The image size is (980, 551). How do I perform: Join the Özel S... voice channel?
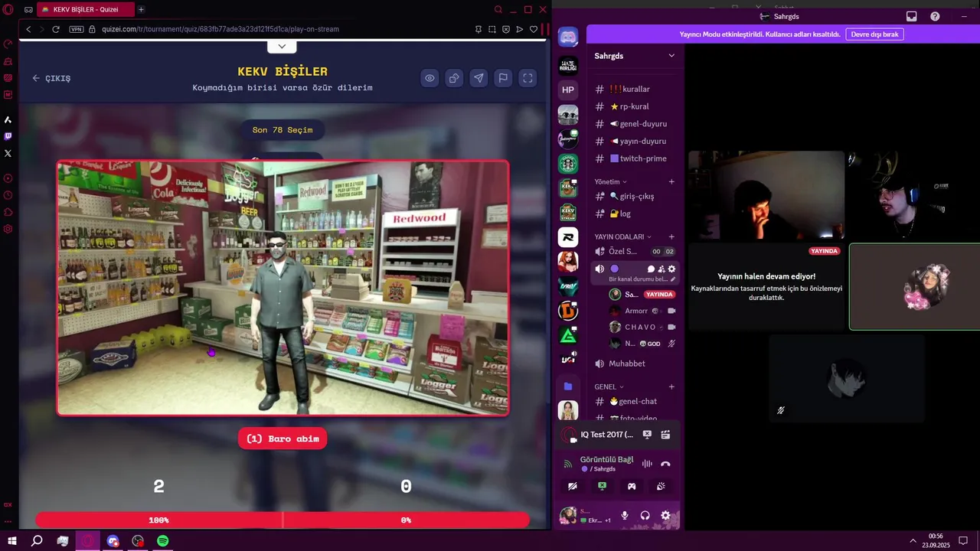point(634,252)
